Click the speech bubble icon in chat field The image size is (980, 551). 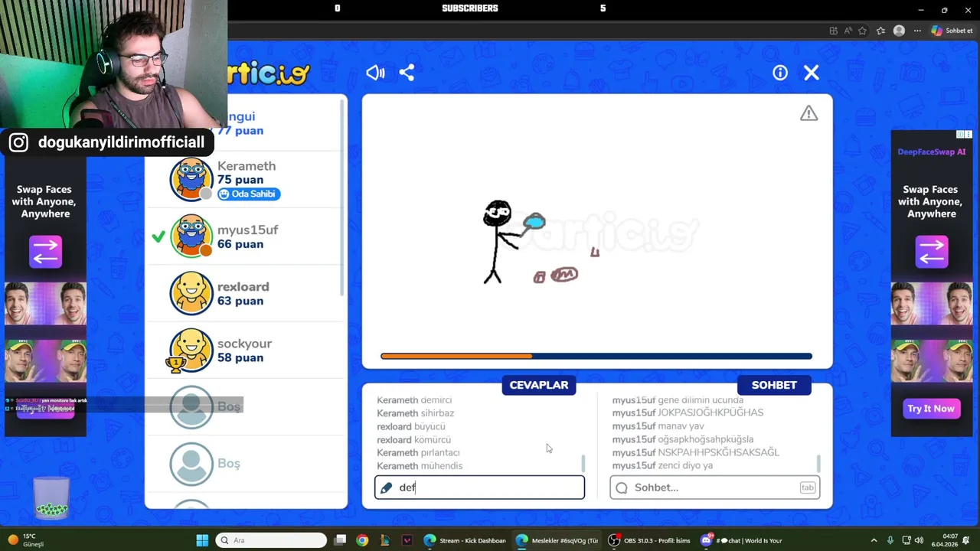(622, 487)
